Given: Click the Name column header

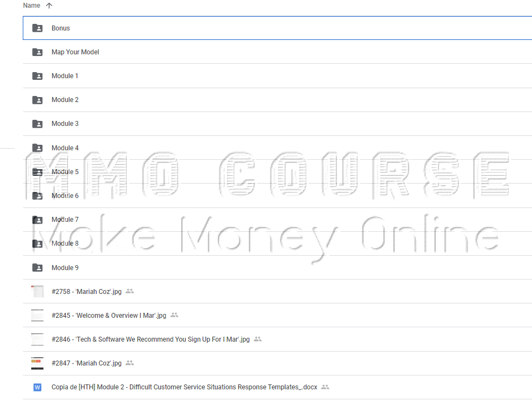Looking at the screenshot, I should point(32,6).
